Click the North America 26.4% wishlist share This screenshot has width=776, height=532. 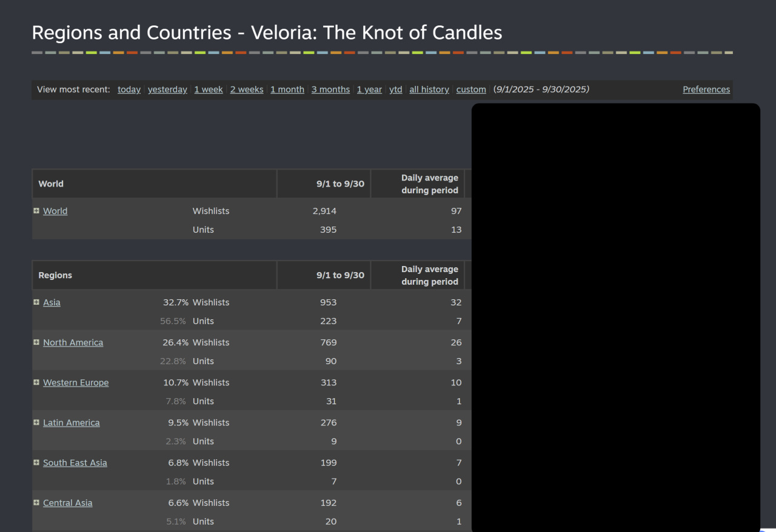pos(176,342)
